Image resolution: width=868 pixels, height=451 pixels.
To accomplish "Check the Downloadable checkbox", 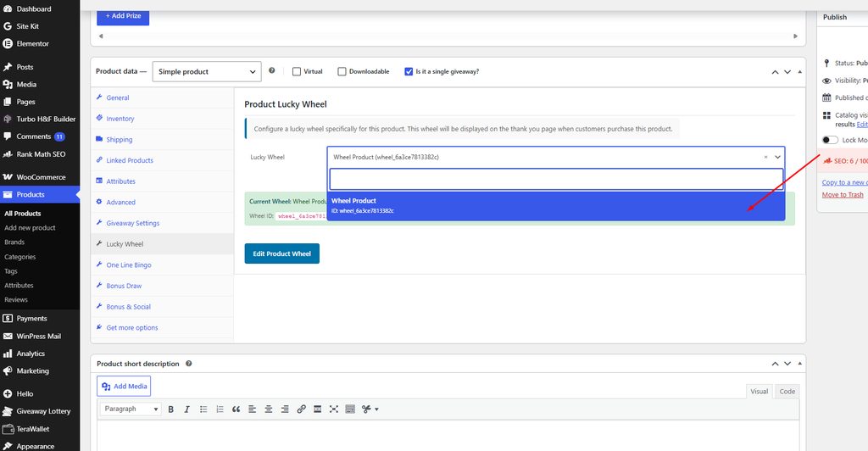I will coord(342,71).
